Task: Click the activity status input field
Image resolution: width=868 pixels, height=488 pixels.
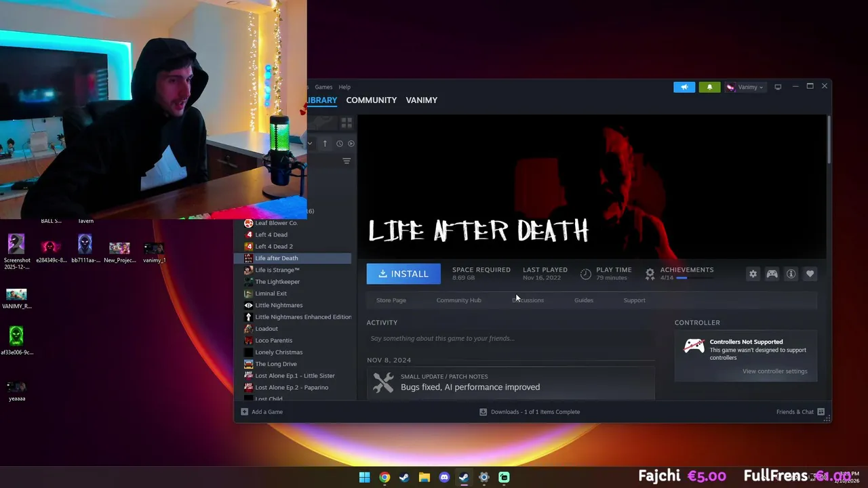Action: (x=511, y=338)
